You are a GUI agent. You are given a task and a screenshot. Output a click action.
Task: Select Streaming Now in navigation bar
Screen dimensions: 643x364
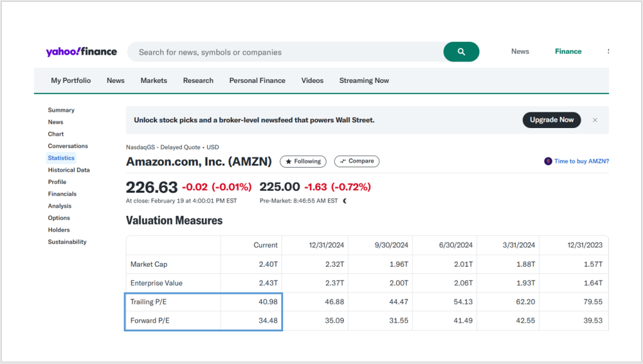[x=364, y=80]
